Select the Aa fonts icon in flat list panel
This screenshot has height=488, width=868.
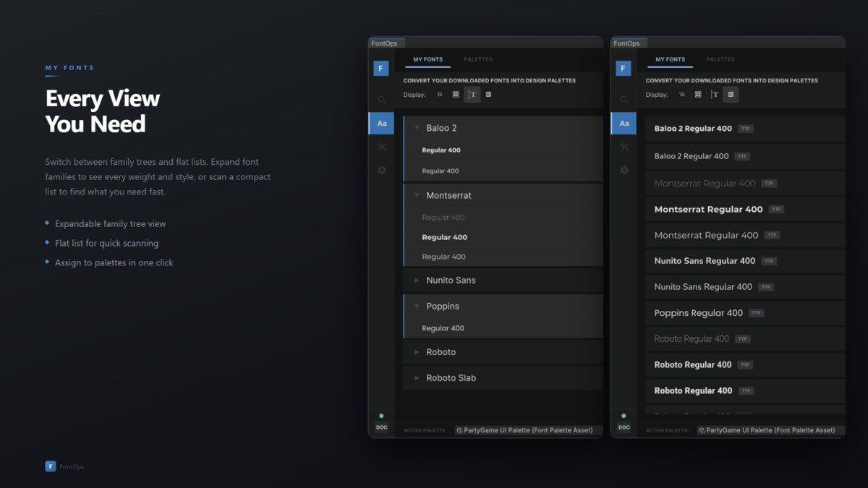point(624,124)
